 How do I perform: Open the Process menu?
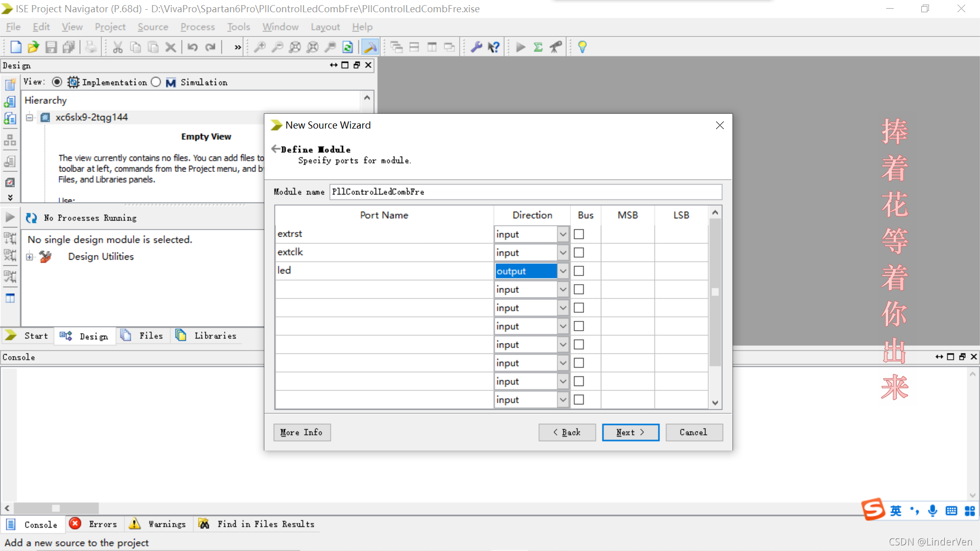pyautogui.click(x=197, y=27)
